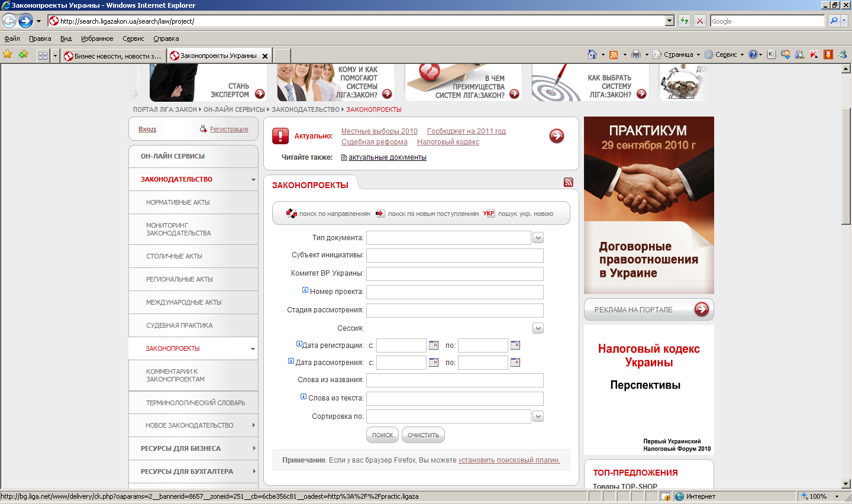Click the Print printer icon

click(636, 54)
